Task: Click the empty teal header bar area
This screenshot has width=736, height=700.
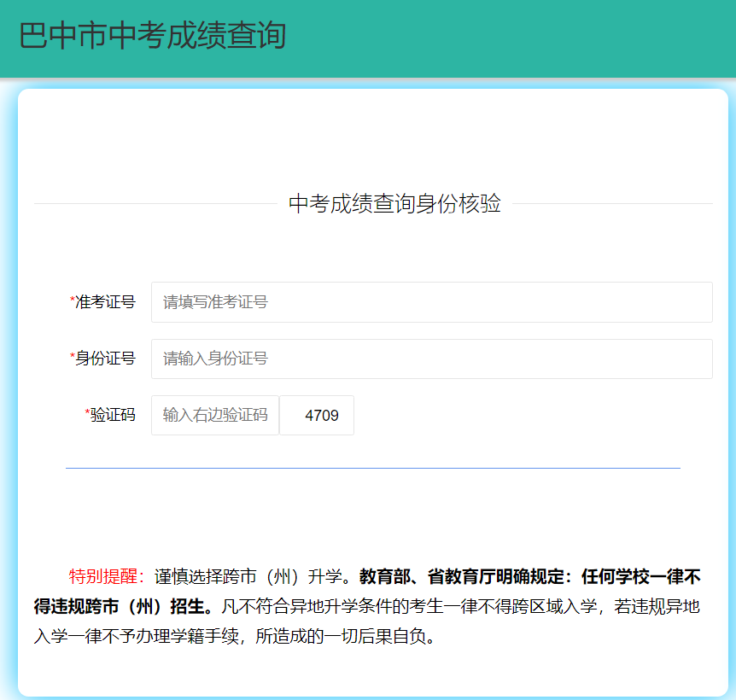Action: pos(512,38)
